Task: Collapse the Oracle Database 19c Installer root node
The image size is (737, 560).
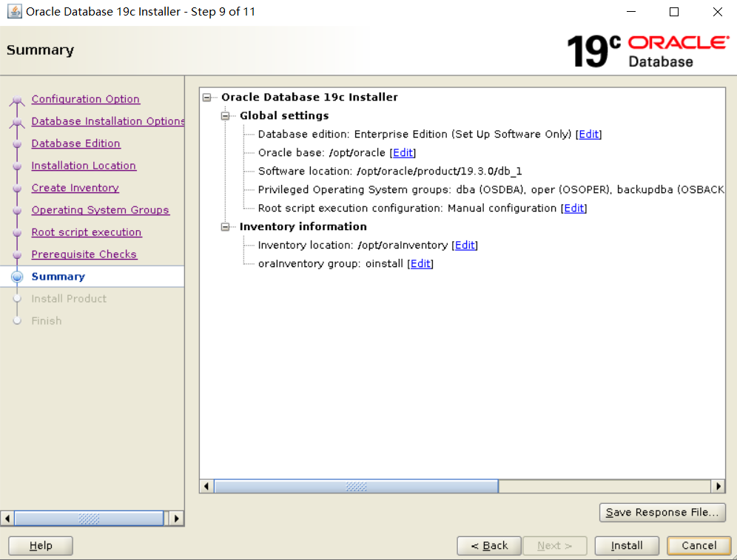Action: [206, 97]
